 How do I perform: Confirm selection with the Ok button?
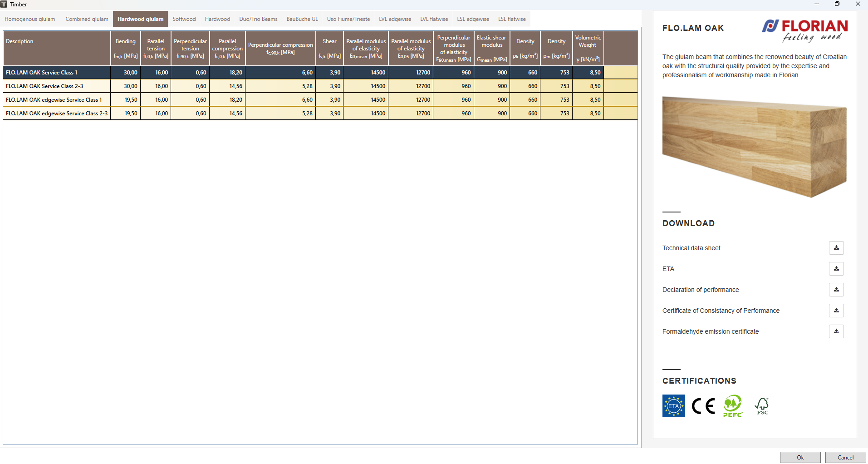(800, 457)
